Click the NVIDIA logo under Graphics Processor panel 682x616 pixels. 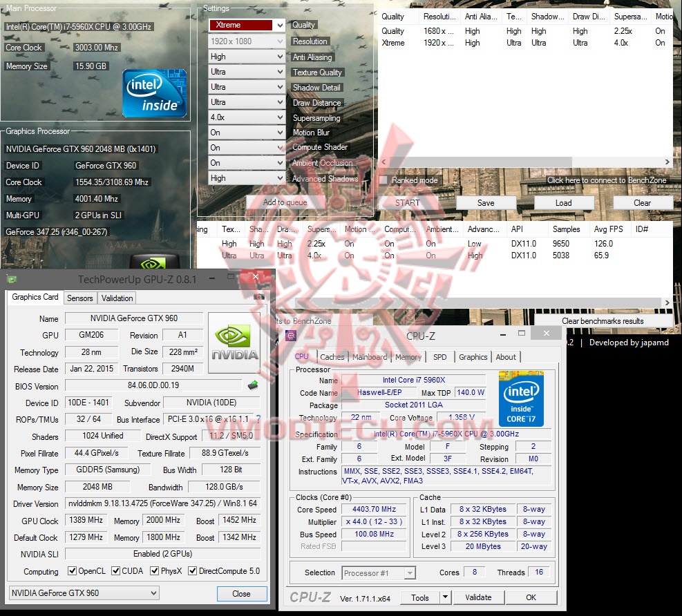click(x=154, y=262)
